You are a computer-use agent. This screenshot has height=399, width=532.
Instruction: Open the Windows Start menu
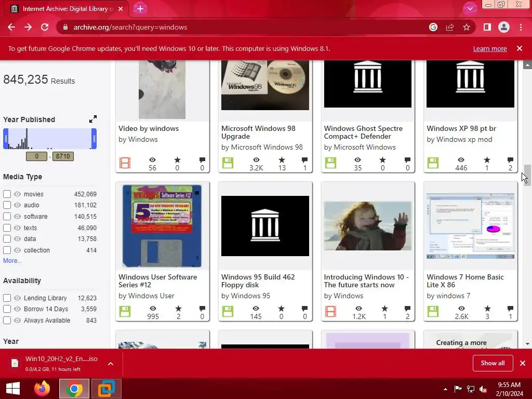coord(13,389)
